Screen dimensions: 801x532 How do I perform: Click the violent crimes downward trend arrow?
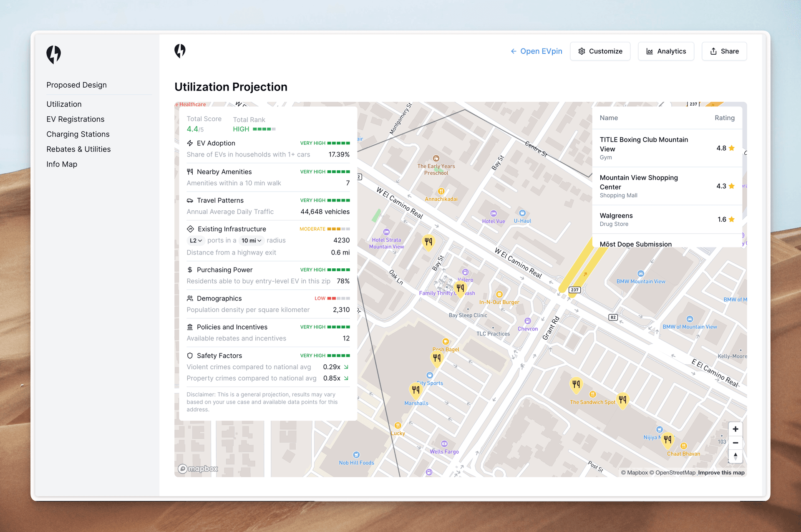(346, 367)
